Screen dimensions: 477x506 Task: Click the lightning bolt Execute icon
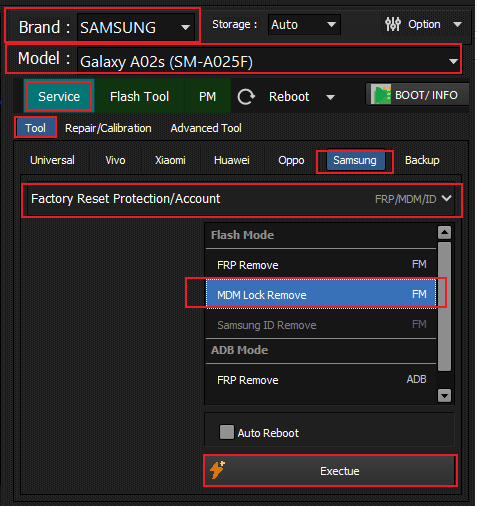point(217,470)
